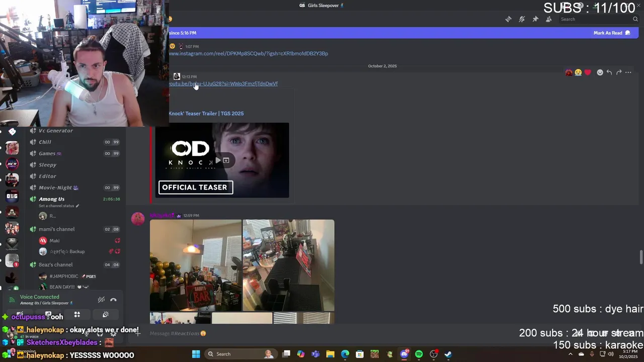Open the youtu.be video link

(x=223, y=83)
